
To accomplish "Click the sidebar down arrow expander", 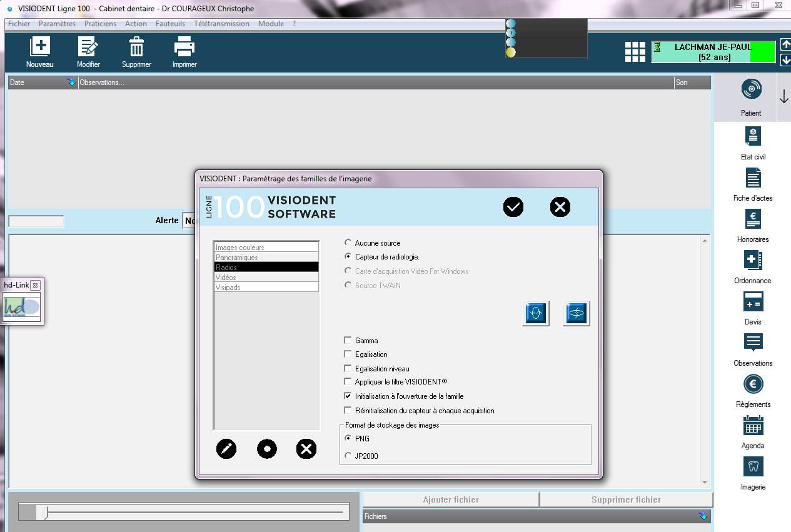I will [x=784, y=97].
